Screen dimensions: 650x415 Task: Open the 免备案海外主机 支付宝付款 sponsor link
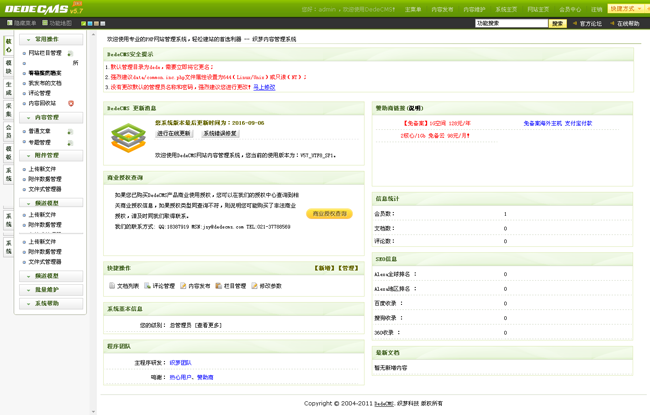[x=558, y=124]
